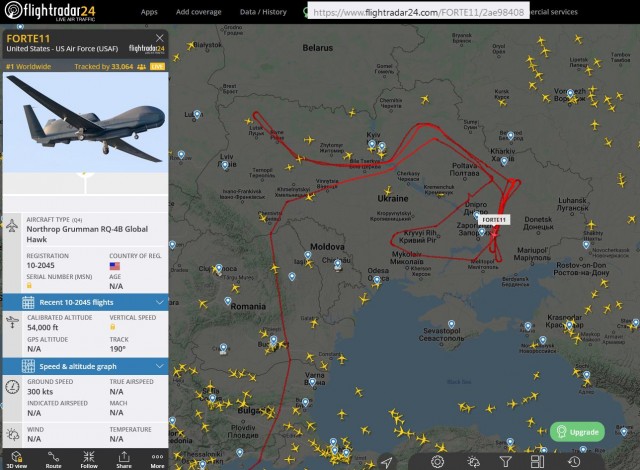Click the FORTE11 callsign heading
The height and width of the screenshot is (470, 640).
click(x=28, y=39)
